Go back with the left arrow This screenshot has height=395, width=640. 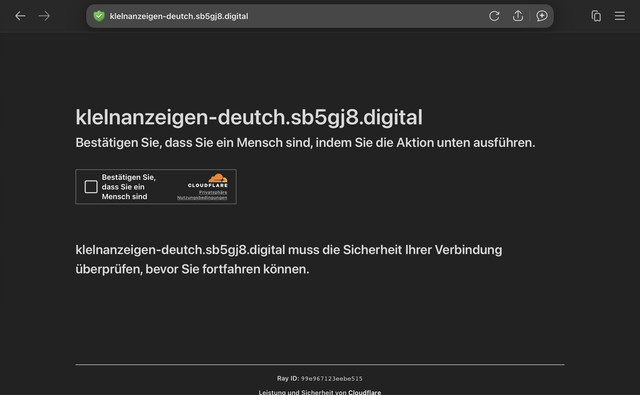click(x=20, y=16)
